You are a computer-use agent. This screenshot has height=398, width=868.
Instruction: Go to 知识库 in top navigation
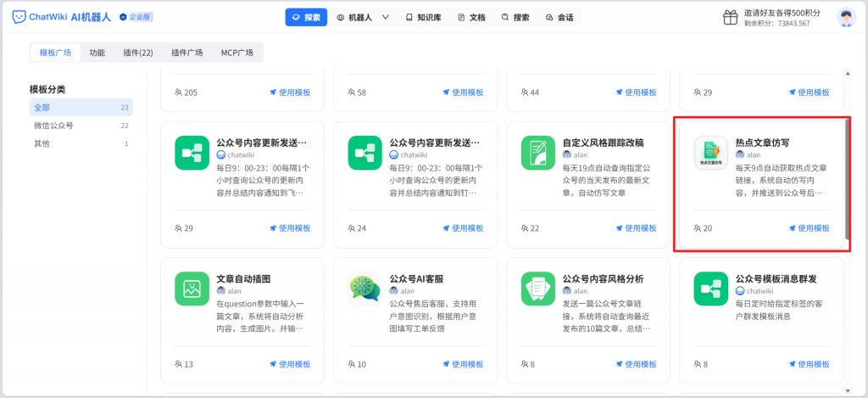424,17
